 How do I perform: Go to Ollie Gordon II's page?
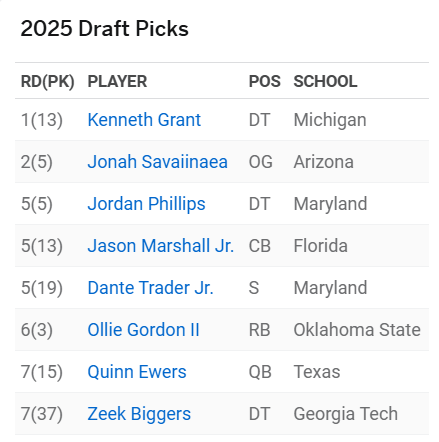pos(143,330)
